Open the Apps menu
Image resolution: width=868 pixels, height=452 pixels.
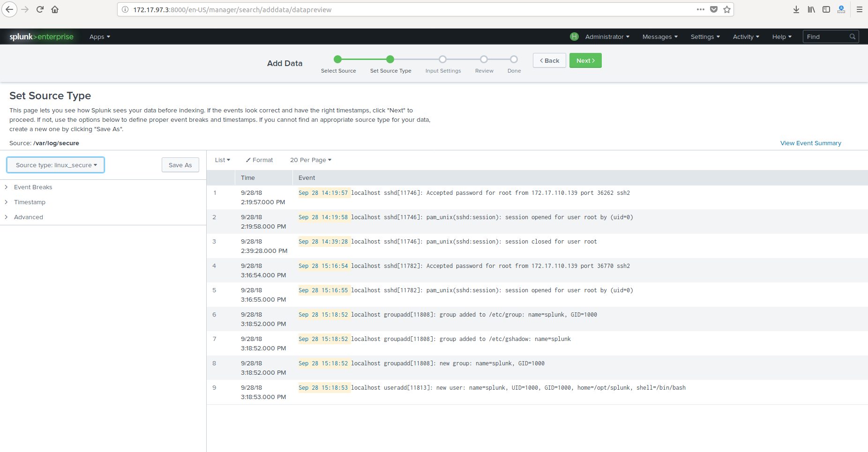[99, 37]
